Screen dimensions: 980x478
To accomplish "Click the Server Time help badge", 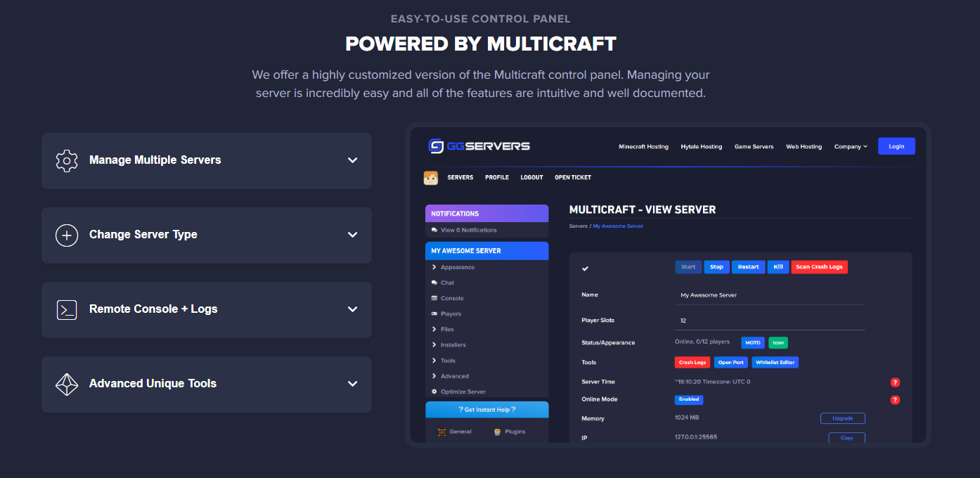I will [895, 382].
